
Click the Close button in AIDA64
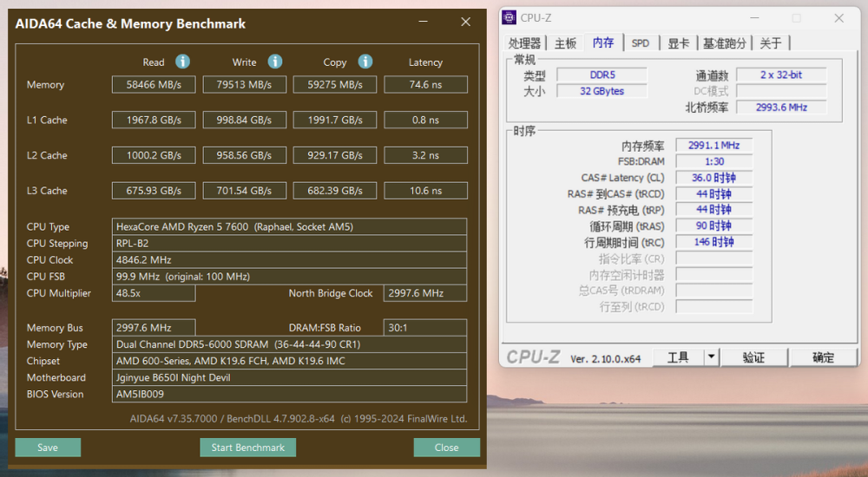[x=447, y=448]
